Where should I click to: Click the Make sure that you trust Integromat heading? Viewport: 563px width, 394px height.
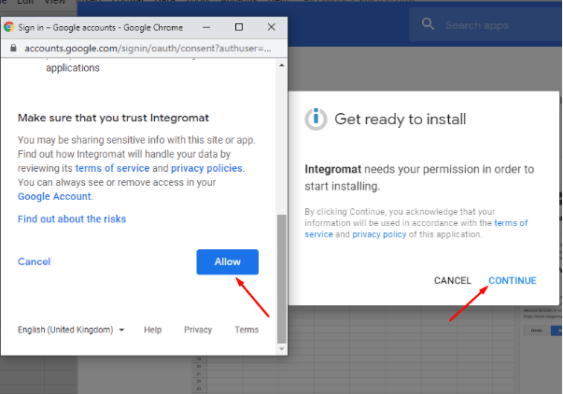(x=113, y=118)
